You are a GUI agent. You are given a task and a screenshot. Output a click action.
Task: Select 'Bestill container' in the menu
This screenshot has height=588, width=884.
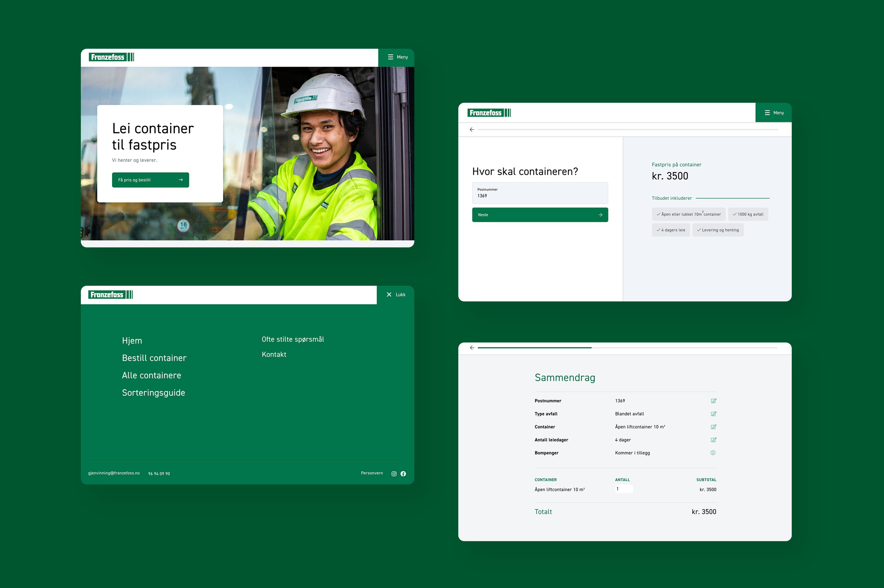154,358
